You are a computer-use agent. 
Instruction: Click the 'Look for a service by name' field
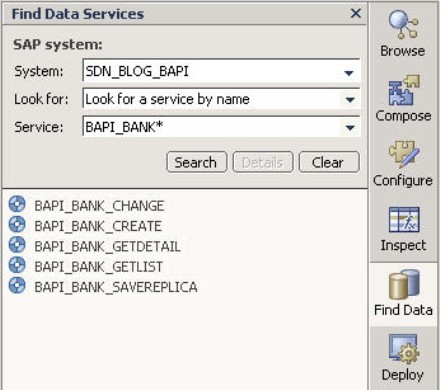pos(221,99)
